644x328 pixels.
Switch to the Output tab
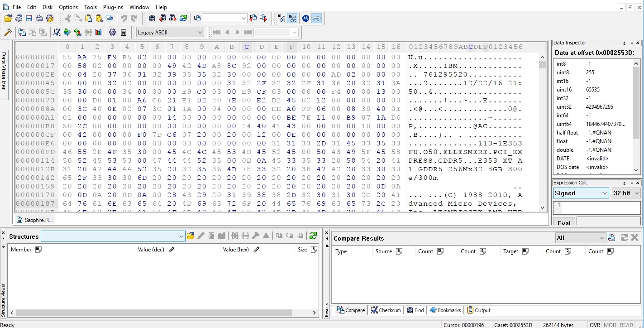pos(479,310)
